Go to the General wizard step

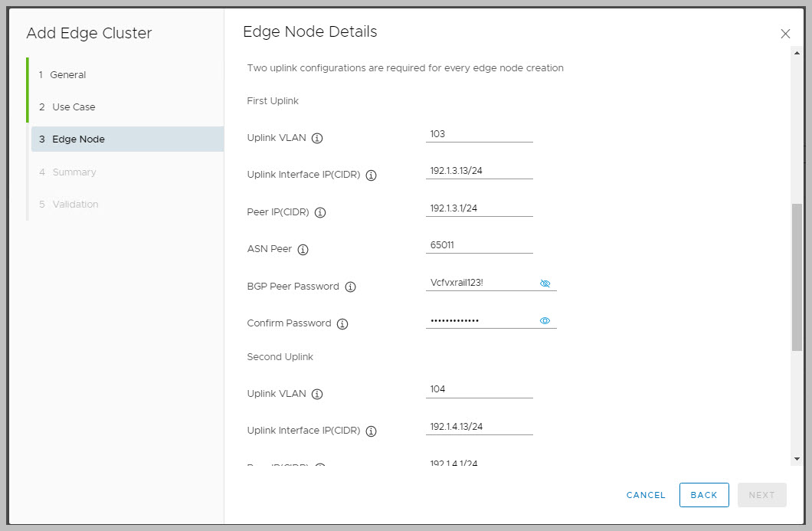click(68, 75)
